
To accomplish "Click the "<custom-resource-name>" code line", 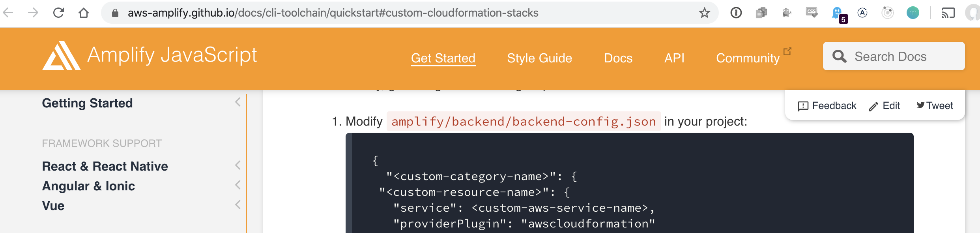I will point(475,192).
